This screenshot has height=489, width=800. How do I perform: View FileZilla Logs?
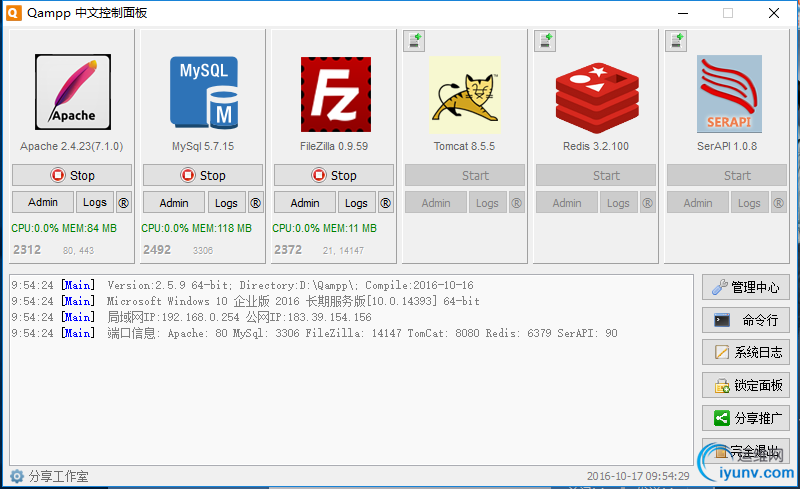[x=357, y=203]
